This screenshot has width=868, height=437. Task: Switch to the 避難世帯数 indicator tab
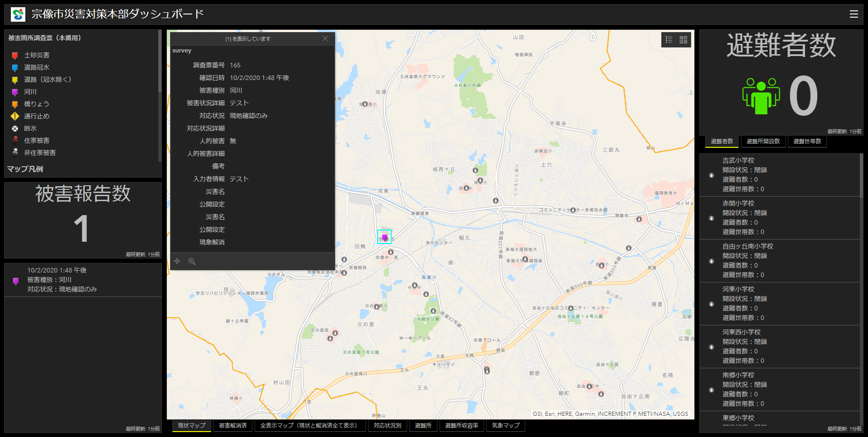807,141
